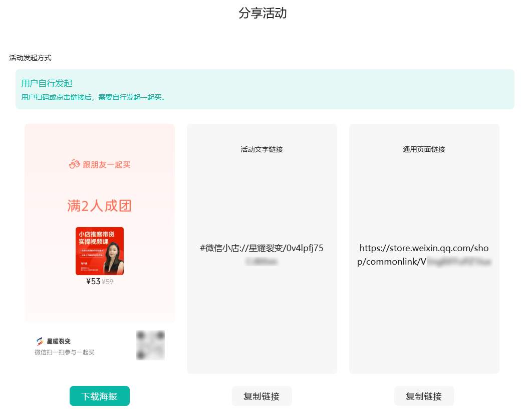Select the red product course thumbnail

(x=100, y=251)
